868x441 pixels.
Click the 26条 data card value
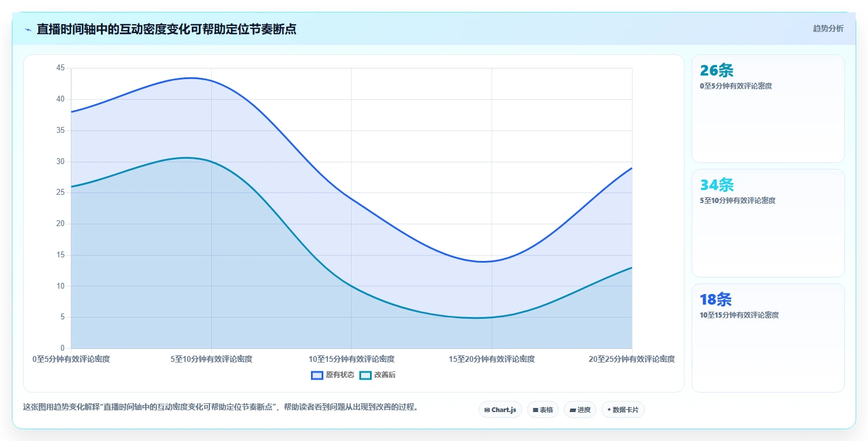tap(716, 70)
